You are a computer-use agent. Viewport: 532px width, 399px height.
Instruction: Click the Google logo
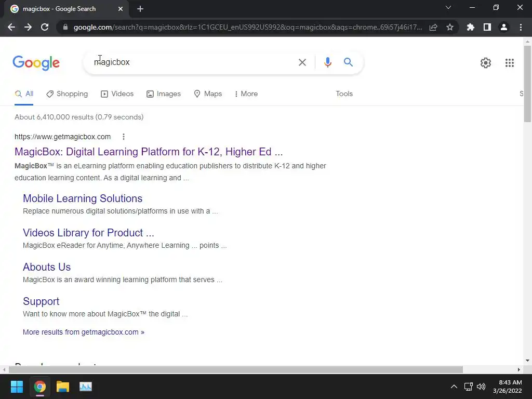click(36, 63)
